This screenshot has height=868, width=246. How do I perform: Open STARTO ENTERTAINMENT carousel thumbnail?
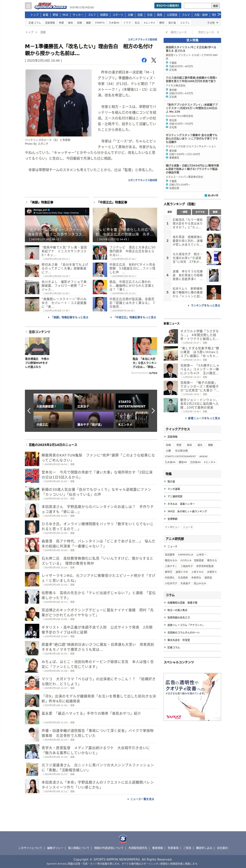[132, 401]
